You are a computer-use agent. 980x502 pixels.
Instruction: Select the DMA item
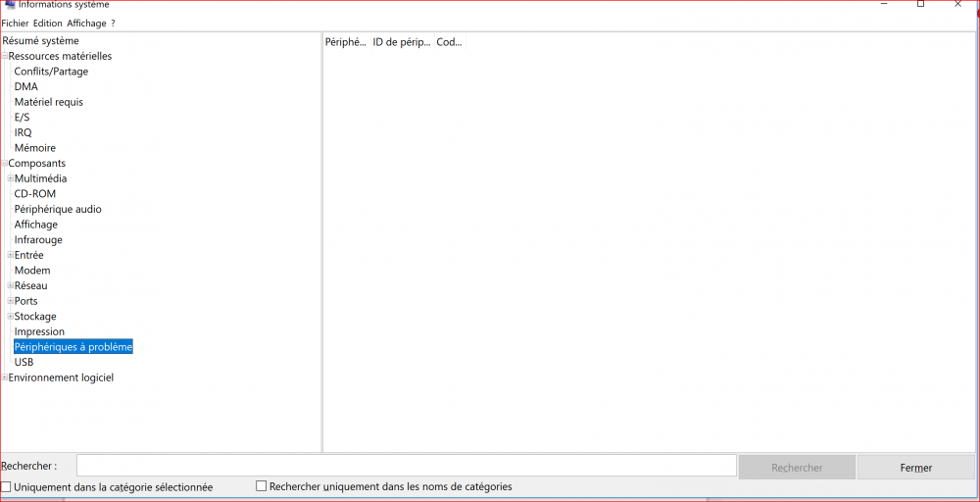26,87
